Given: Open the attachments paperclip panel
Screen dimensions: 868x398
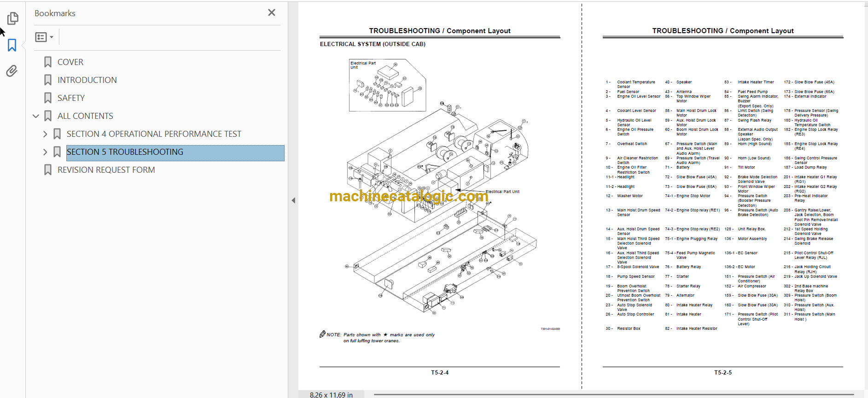Looking at the screenshot, I should tap(12, 71).
